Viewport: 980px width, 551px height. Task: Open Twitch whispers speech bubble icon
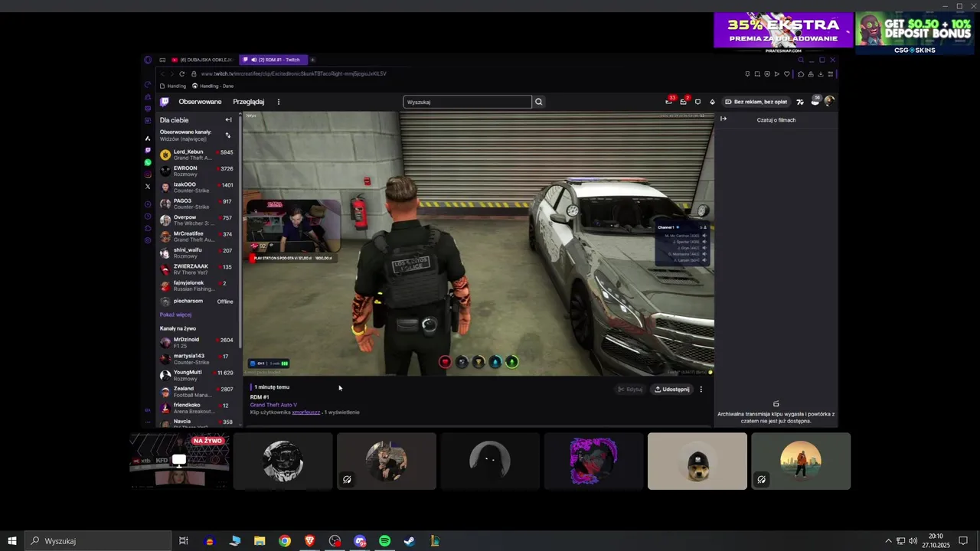click(697, 102)
